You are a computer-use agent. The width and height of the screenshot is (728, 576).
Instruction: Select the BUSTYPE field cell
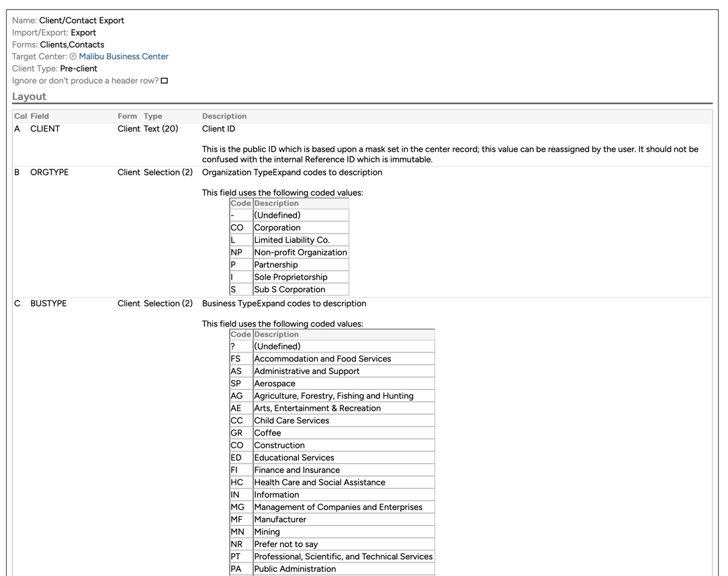(48, 303)
